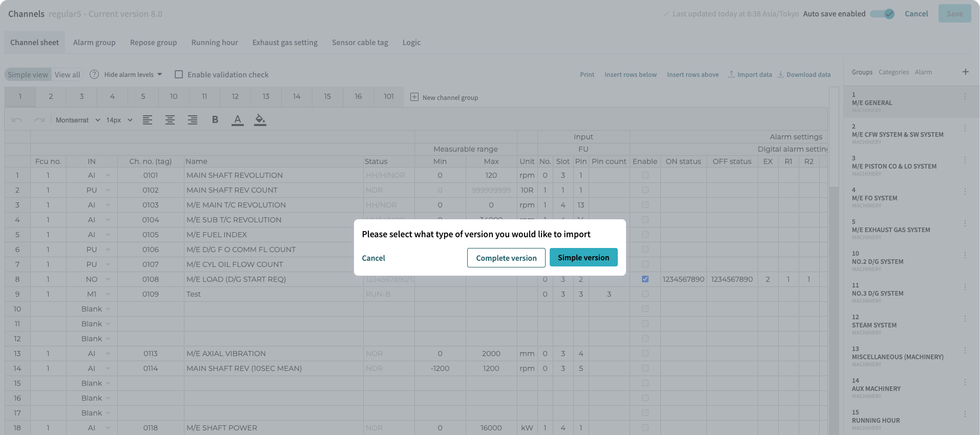Open options menu for M/E FO SYSTEM
This screenshot has height=435, width=980.
click(x=965, y=192)
